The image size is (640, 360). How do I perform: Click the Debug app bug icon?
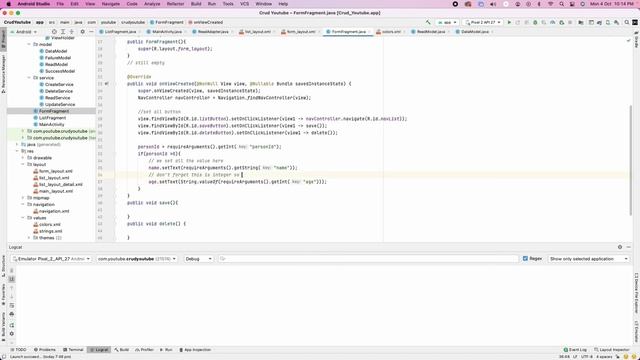pyautogui.click(x=535, y=22)
